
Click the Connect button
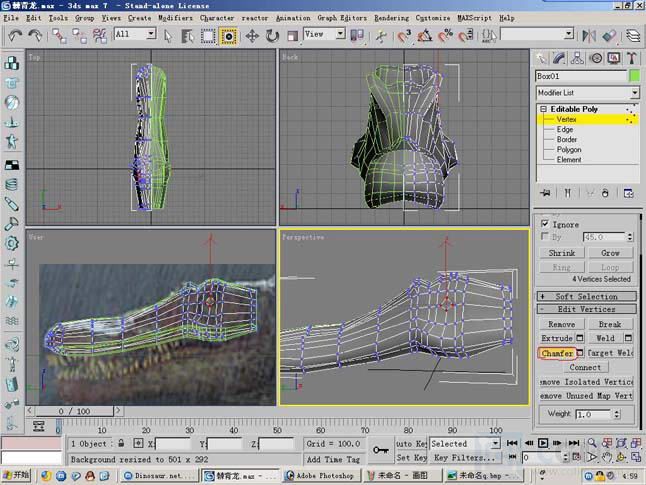click(585, 367)
